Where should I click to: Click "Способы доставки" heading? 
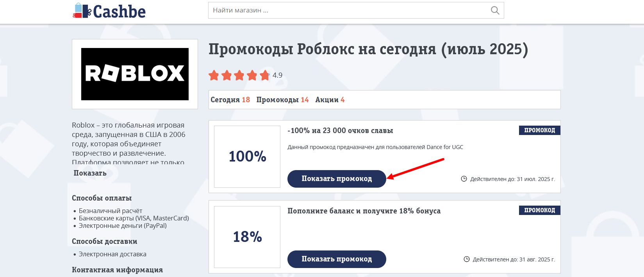click(105, 241)
